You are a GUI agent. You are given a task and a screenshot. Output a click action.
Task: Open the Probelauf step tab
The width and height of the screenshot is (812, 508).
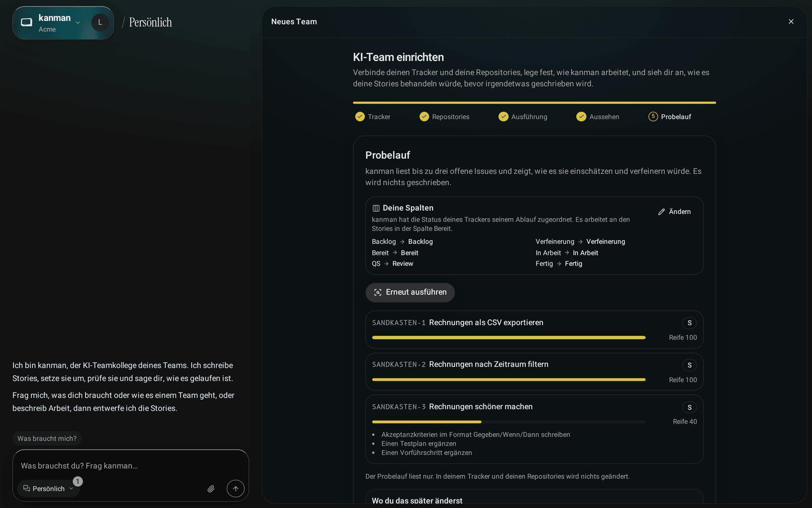670,117
